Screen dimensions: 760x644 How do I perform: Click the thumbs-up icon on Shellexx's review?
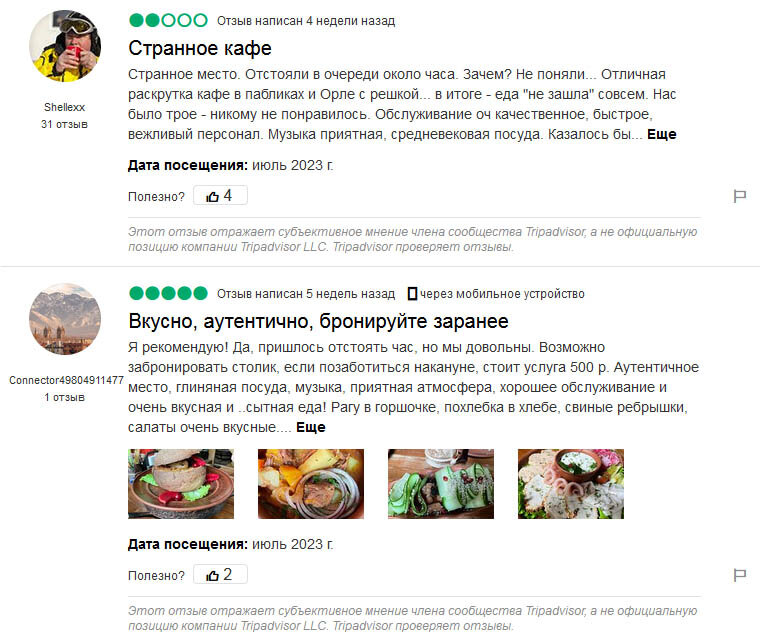tap(212, 196)
